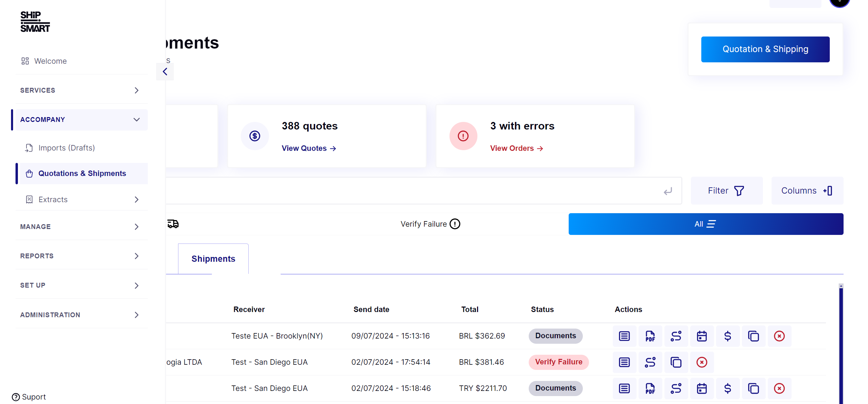Viewport: 868px width, 404px height.
Task: Click the Status column header
Action: tap(542, 310)
